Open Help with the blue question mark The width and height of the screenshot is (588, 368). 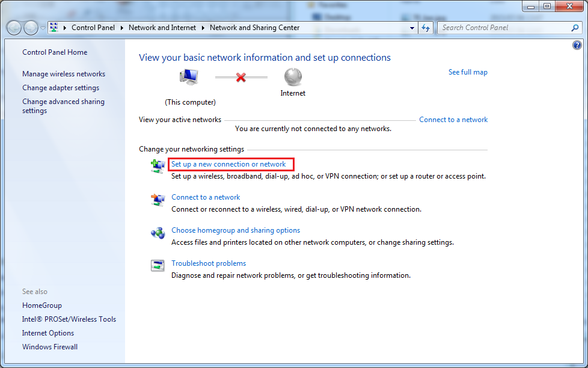(577, 45)
